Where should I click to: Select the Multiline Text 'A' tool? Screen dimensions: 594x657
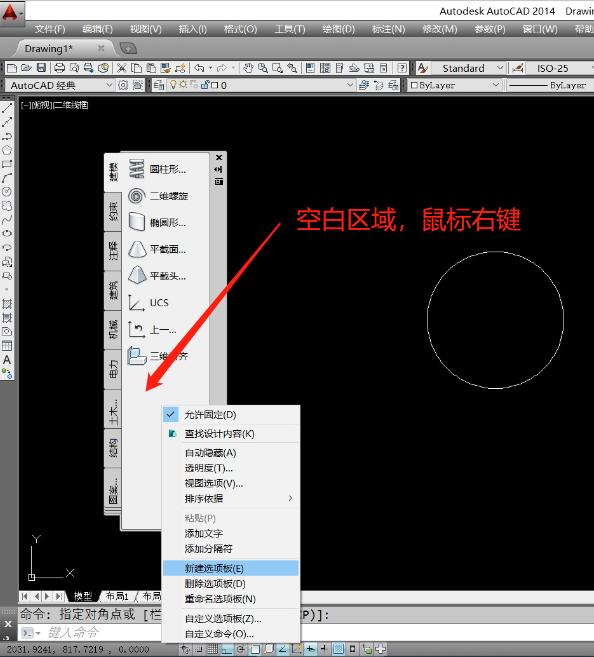tap(7, 360)
